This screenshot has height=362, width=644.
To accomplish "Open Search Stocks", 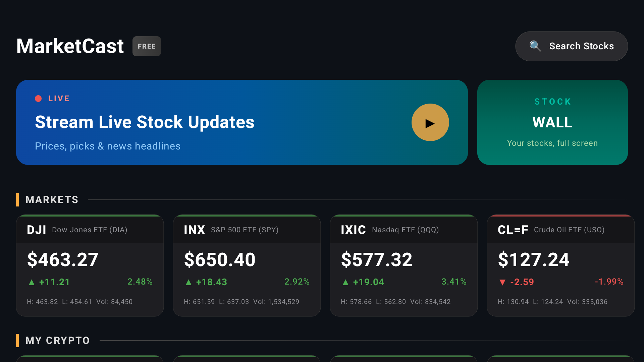I will pyautogui.click(x=571, y=46).
